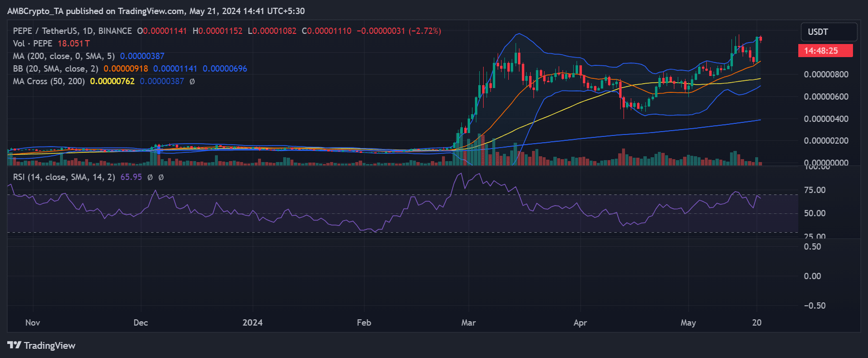
Task: Click the low price L0.00001082
Action: [x=272, y=31]
